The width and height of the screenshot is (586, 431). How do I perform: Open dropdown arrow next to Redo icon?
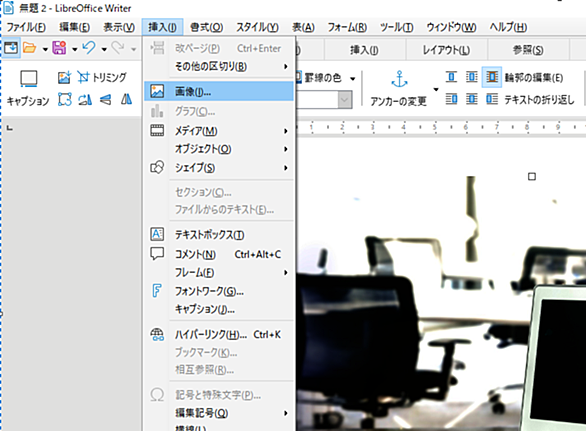133,49
